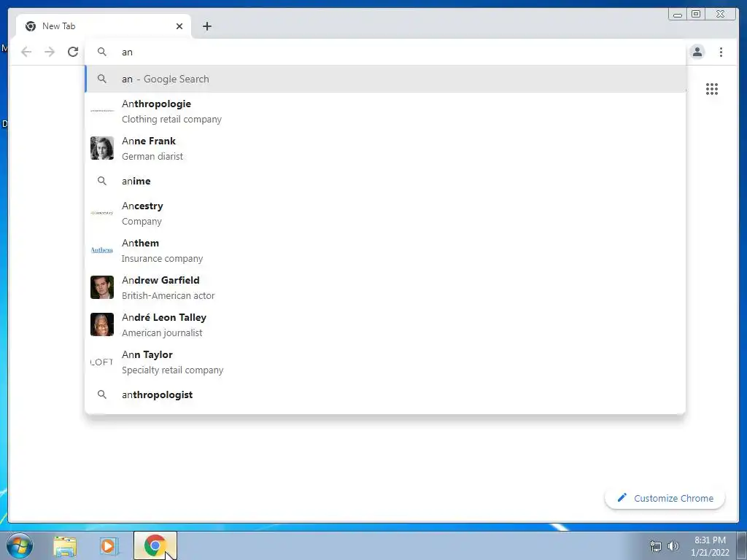Click the network tray icon
This screenshot has width=747, height=560.
(x=656, y=546)
